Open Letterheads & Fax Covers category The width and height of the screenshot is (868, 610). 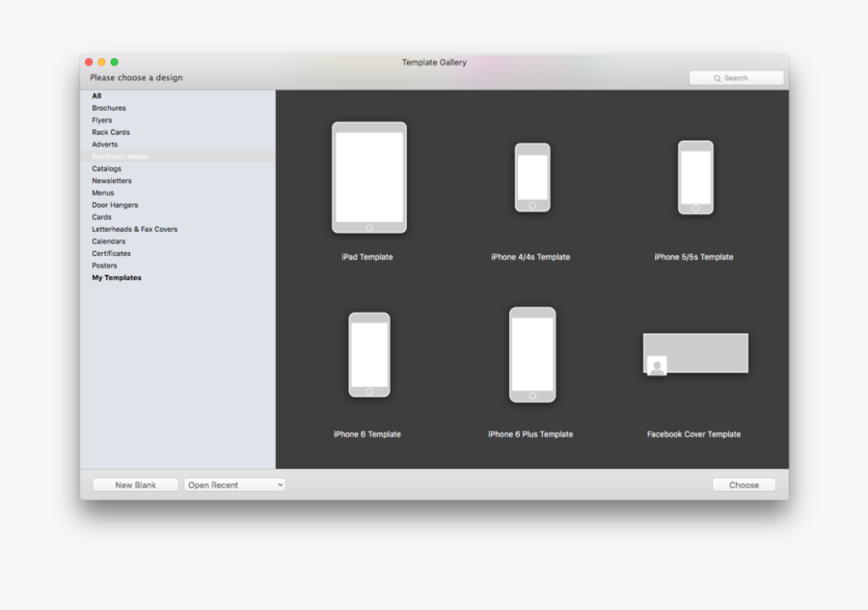coord(134,230)
